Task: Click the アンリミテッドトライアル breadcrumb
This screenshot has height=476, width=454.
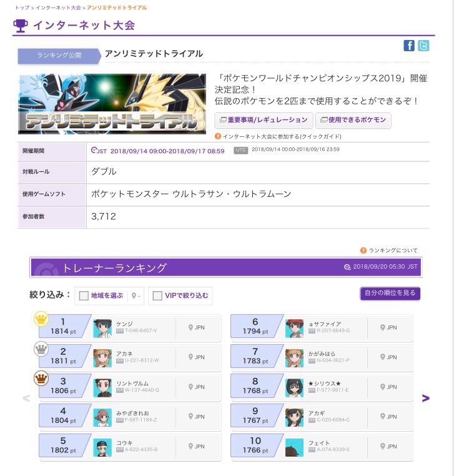Action: click(x=117, y=7)
